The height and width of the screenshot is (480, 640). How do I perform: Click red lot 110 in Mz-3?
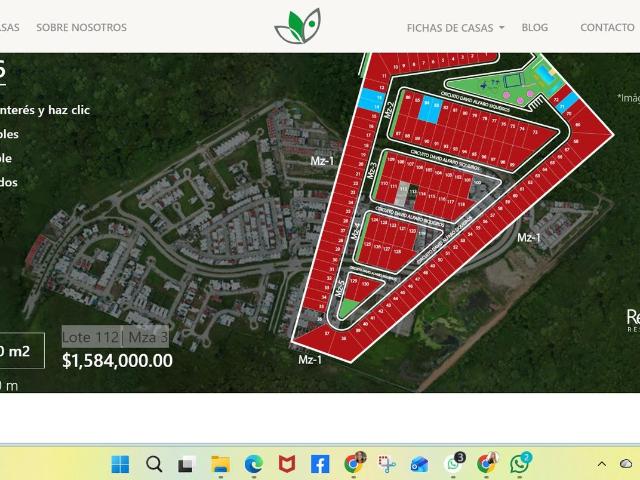(383, 189)
